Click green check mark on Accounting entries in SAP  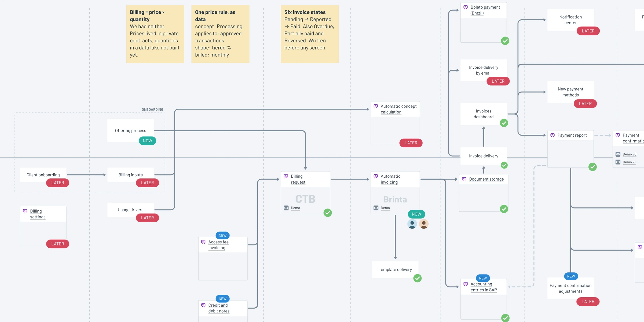[505, 318]
